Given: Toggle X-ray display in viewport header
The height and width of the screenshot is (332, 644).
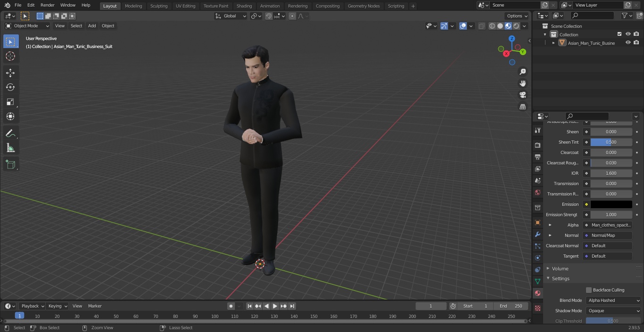Looking at the screenshot, I should pyautogui.click(x=481, y=26).
